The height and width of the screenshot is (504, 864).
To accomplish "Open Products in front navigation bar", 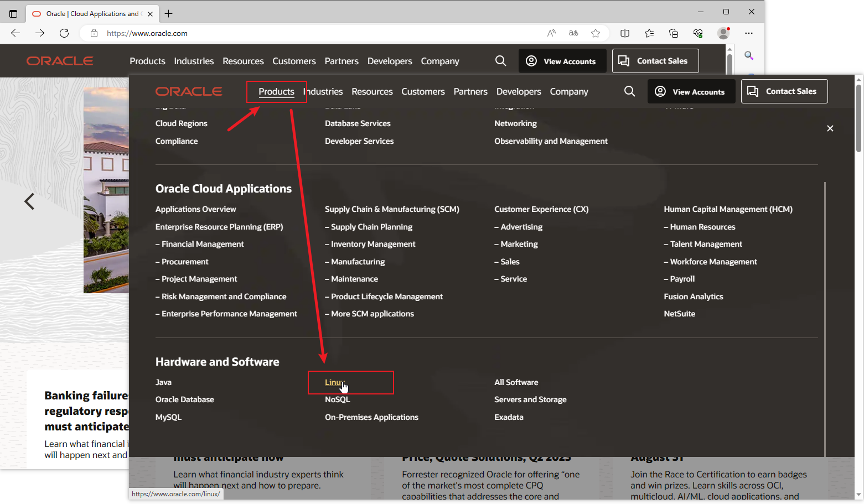I will tap(276, 91).
